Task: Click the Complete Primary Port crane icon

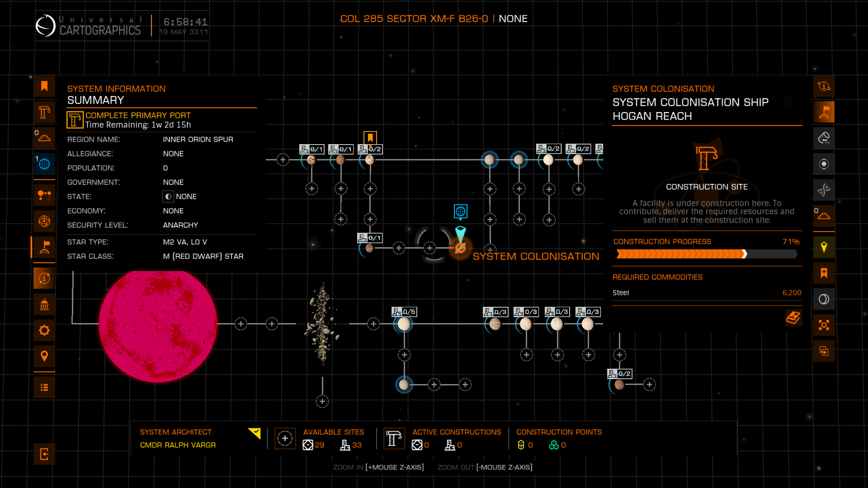Action: [75, 120]
